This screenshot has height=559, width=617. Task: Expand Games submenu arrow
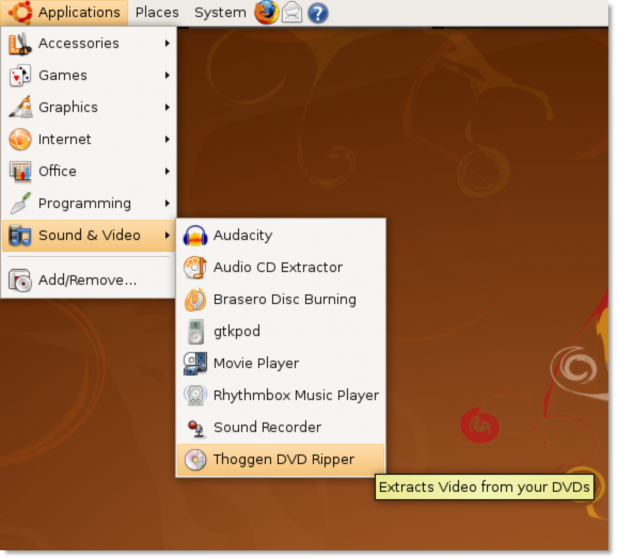tap(167, 76)
